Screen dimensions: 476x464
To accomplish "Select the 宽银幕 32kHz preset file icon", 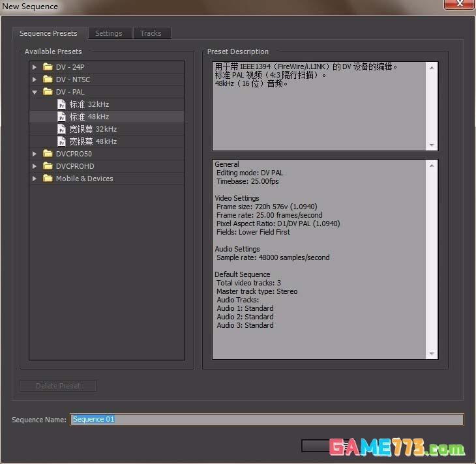I will [61, 129].
